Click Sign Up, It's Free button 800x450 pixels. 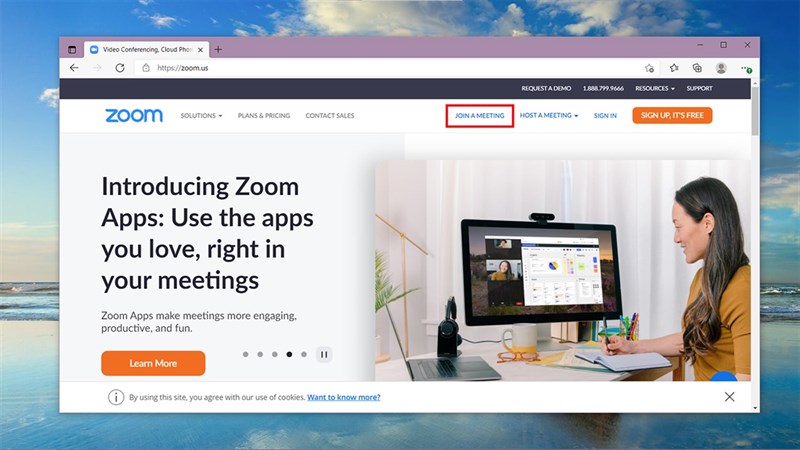click(672, 115)
